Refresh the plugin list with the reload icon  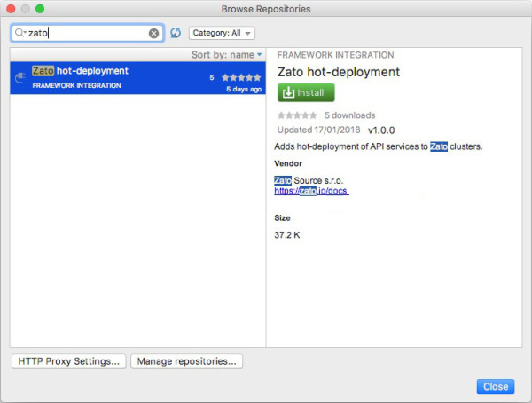pos(176,33)
